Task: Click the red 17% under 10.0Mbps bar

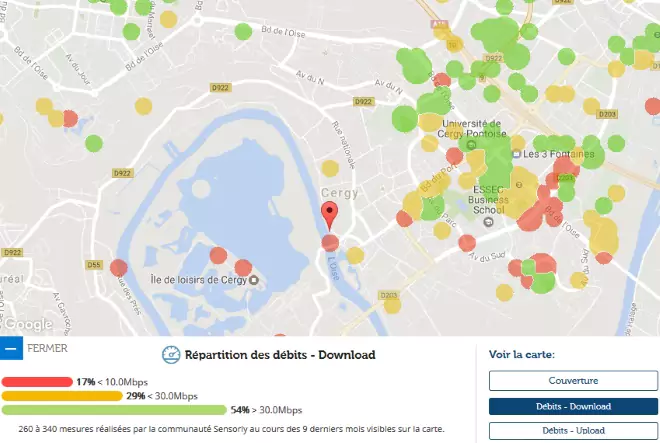Action: pos(38,382)
